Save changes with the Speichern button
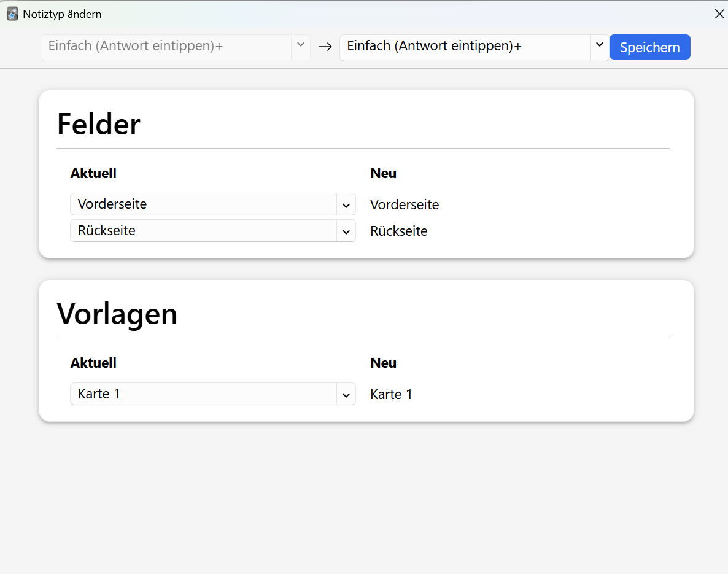 click(x=649, y=47)
